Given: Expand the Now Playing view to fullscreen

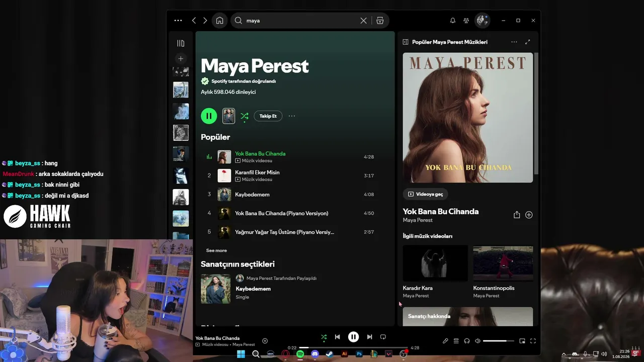Looking at the screenshot, I should pos(528,42).
